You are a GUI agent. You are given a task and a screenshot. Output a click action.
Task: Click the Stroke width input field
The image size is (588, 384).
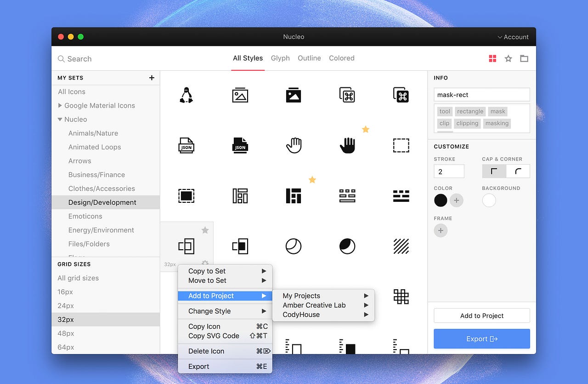tap(448, 171)
